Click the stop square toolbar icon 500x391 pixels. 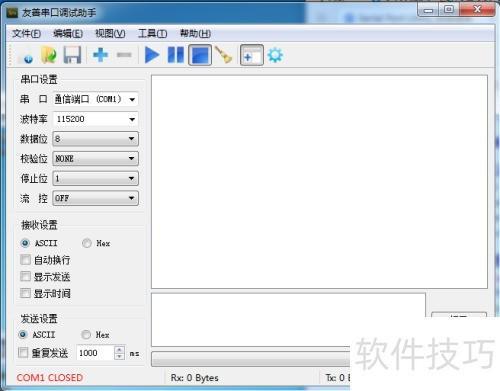[200, 55]
